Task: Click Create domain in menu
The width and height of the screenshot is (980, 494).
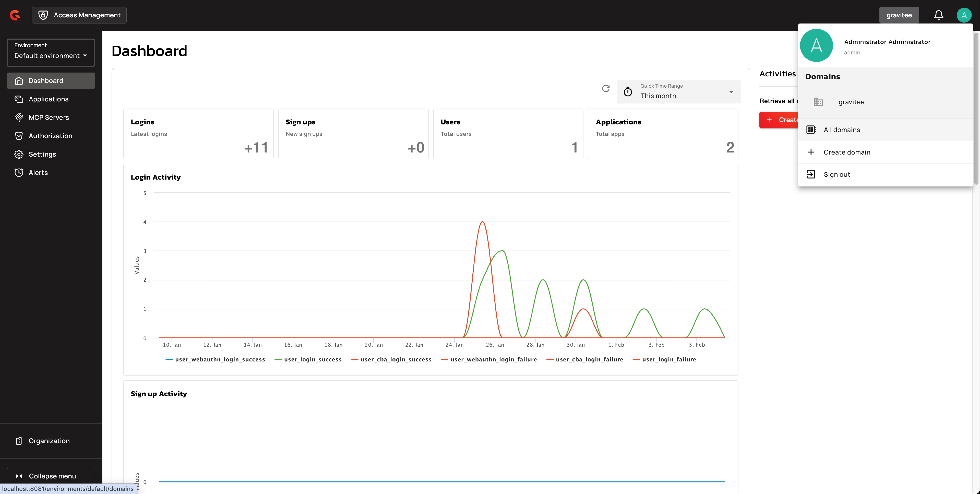Action: pos(846,152)
